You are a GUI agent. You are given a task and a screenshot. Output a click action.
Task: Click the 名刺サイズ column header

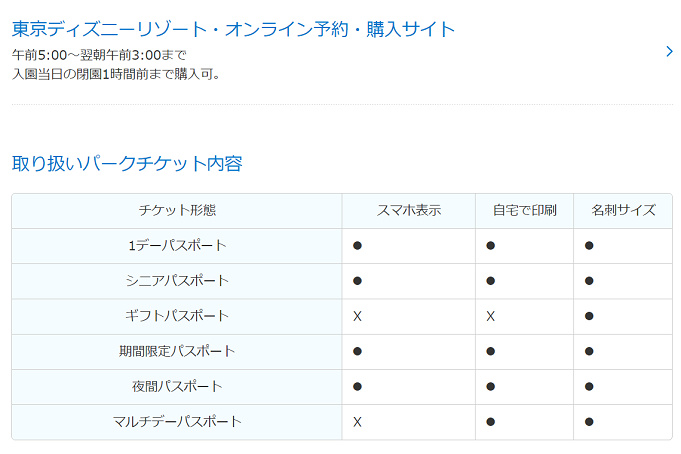click(x=623, y=211)
